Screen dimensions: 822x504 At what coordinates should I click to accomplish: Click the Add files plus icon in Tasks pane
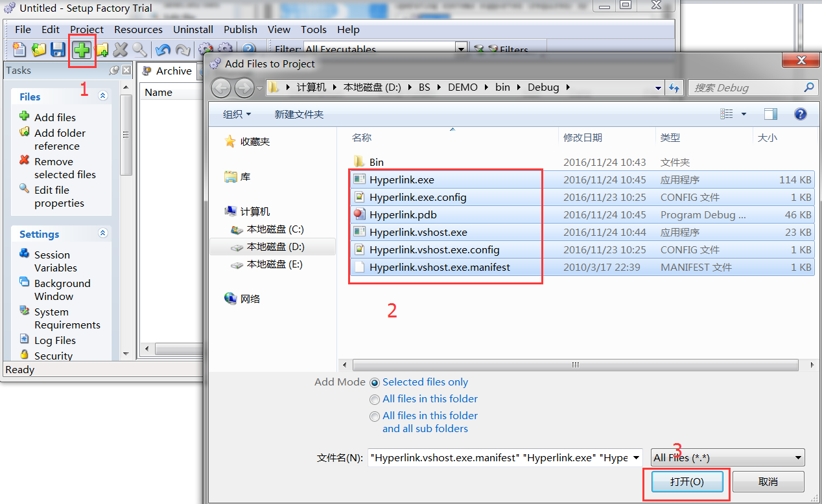(24, 117)
